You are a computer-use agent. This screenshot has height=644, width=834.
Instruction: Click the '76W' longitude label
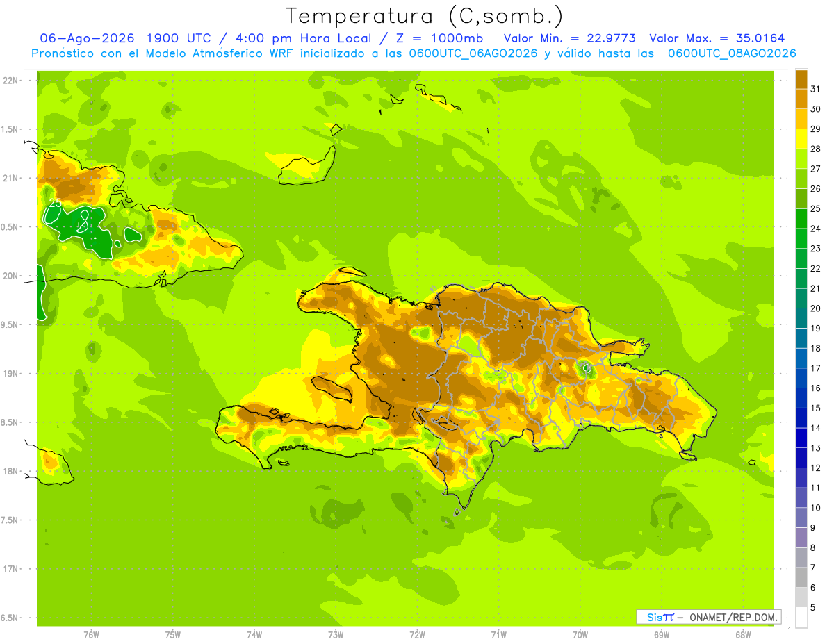point(91,635)
